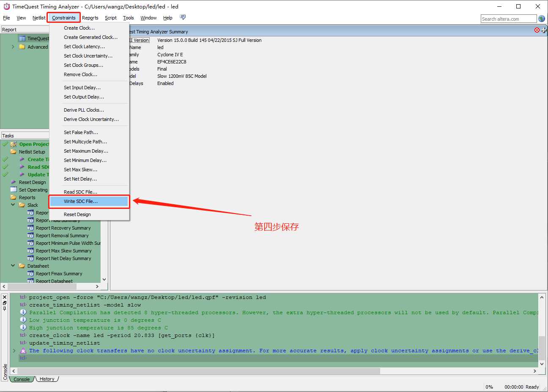Viewport: 548px width, 392px height.
Task: Click the float window icon on Console pane
Action: (x=5, y=303)
